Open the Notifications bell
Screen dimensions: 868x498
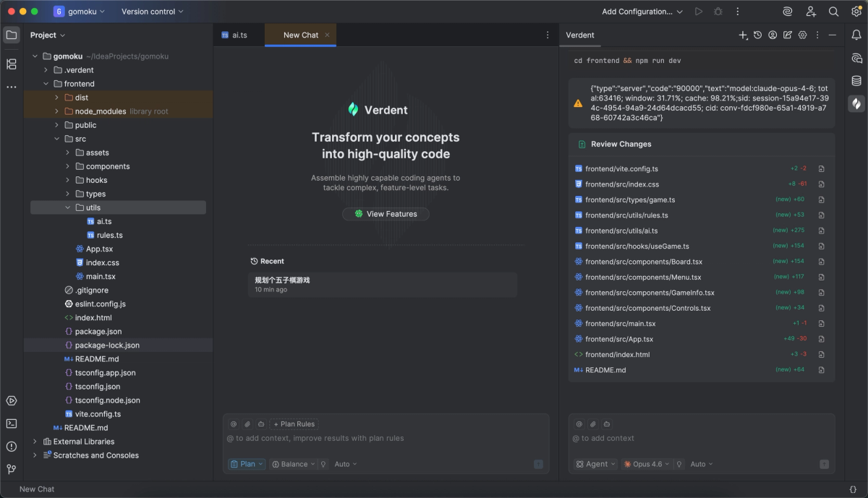(856, 35)
